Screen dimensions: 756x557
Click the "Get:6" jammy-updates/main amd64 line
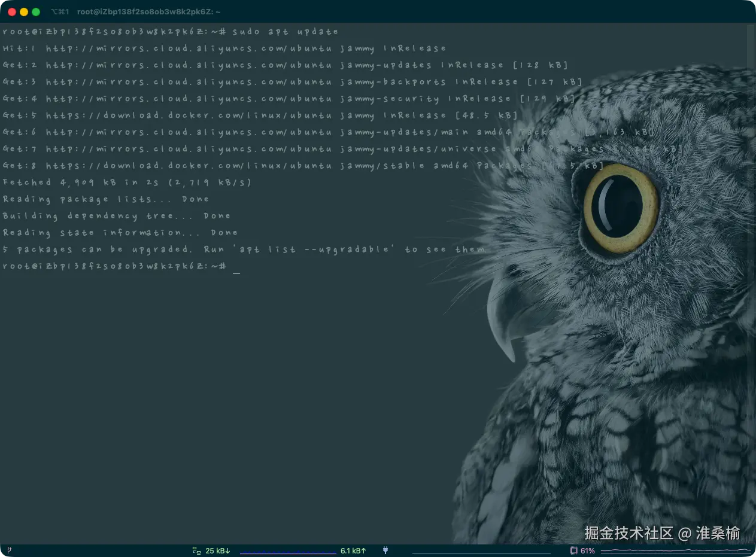point(329,132)
